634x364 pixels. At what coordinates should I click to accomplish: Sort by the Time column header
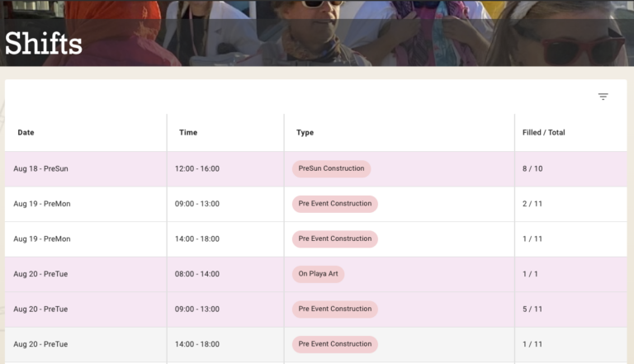pos(188,132)
